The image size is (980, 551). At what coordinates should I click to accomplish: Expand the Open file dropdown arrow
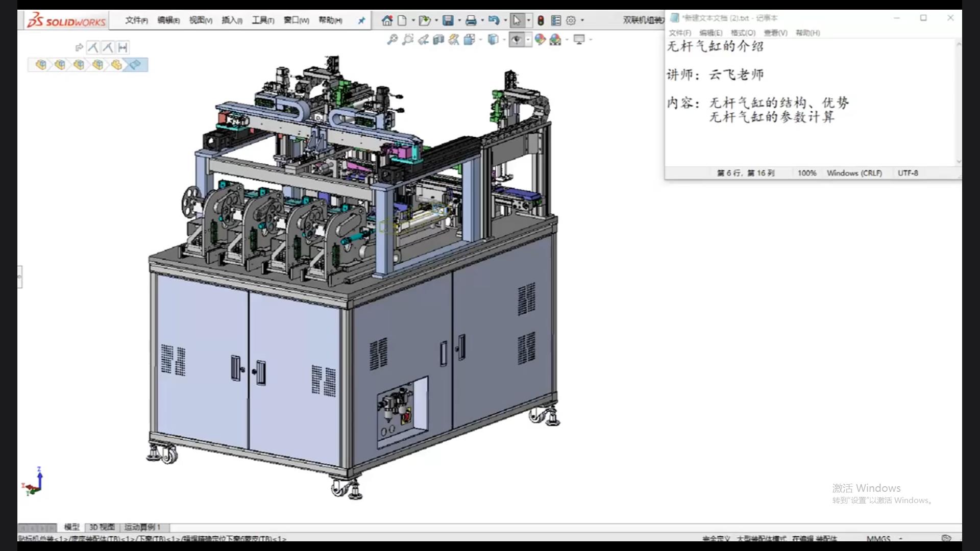pyautogui.click(x=436, y=20)
